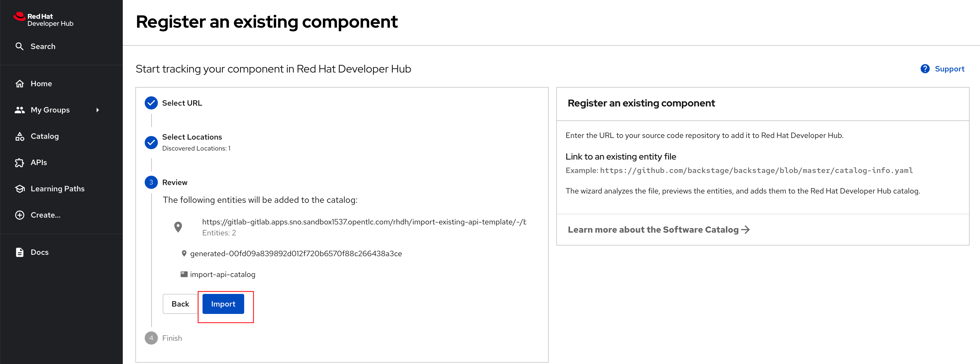
Task: Click the generated-00fd09a839892d012f720b6570f88c266438a3ce entity
Action: [x=296, y=253]
